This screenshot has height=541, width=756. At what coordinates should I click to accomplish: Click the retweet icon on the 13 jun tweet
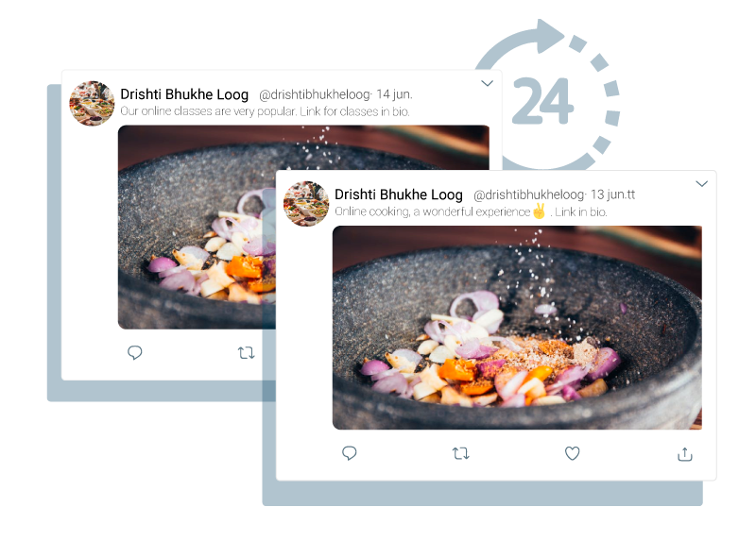[461, 453]
